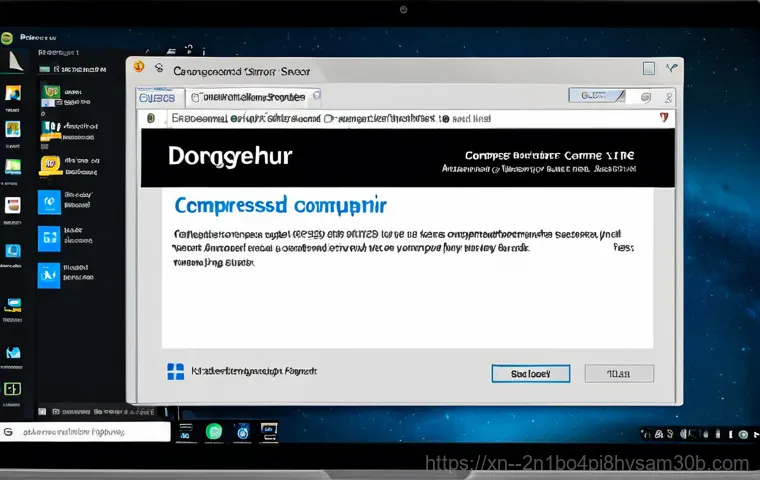Click the circular system tray icon near the clock
The height and width of the screenshot is (480, 760).
click(743, 434)
